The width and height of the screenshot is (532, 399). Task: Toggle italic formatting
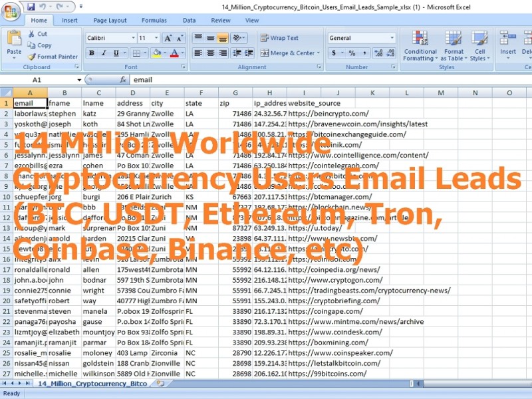tap(104, 53)
